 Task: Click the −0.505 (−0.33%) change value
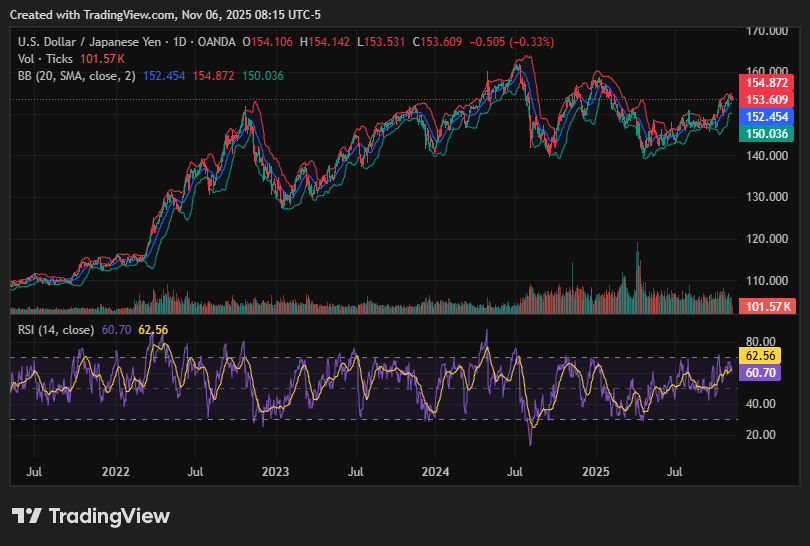click(511, 41)
